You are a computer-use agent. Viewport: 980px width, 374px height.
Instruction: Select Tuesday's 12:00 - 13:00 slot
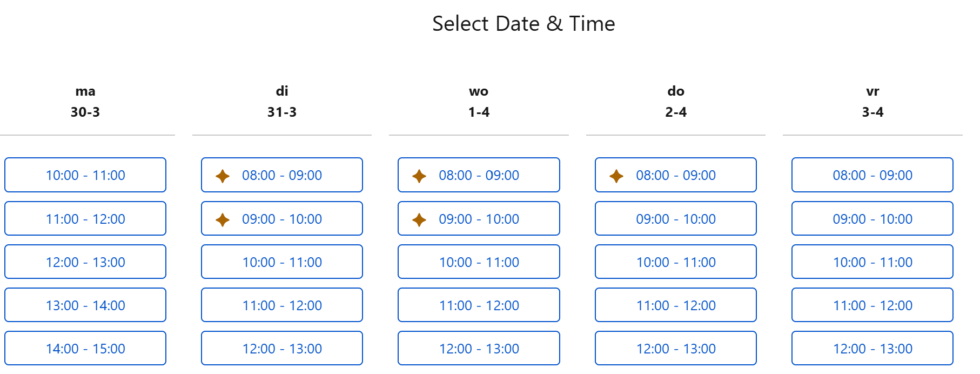282,349
